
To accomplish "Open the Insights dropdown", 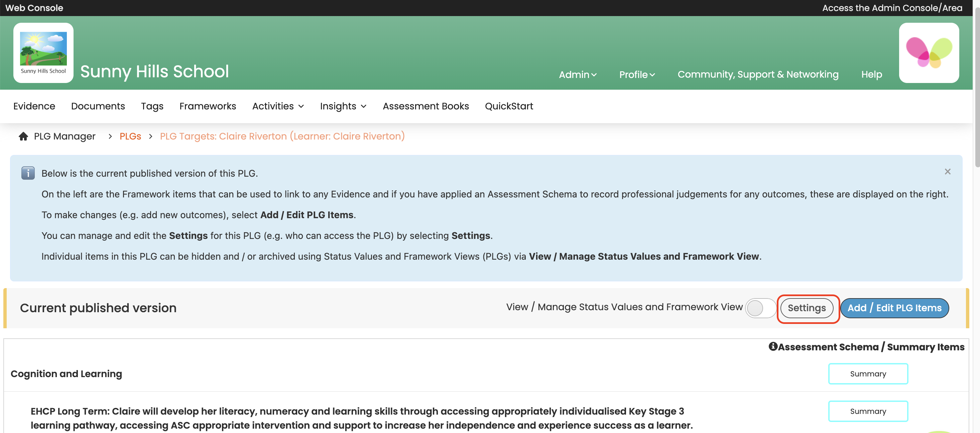I will [343, 106].
